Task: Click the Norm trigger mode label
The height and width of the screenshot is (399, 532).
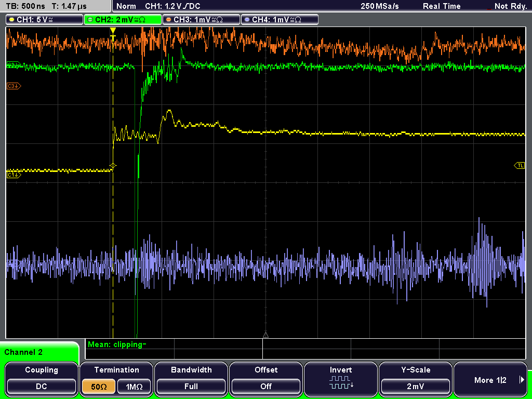Action: [x=126, y=6]
